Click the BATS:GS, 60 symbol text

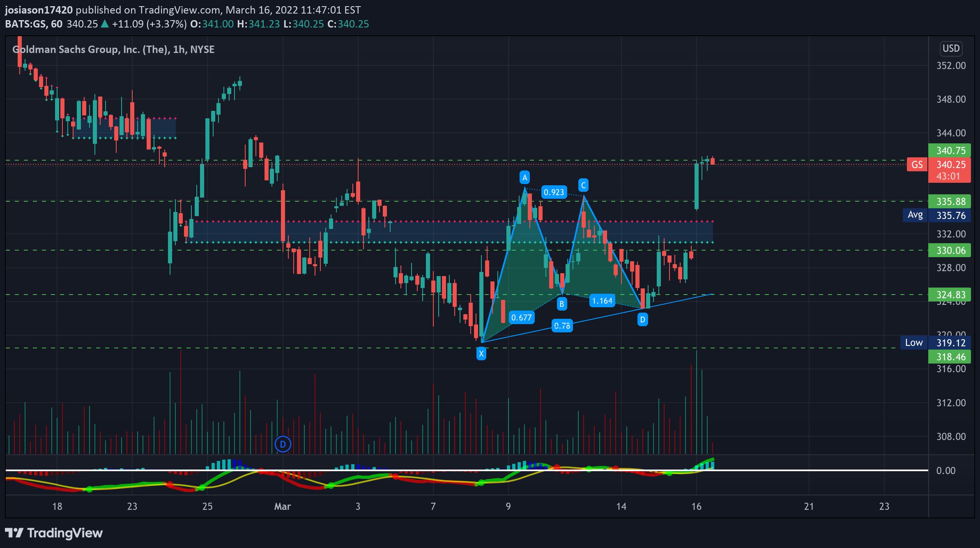coord(34,24)
